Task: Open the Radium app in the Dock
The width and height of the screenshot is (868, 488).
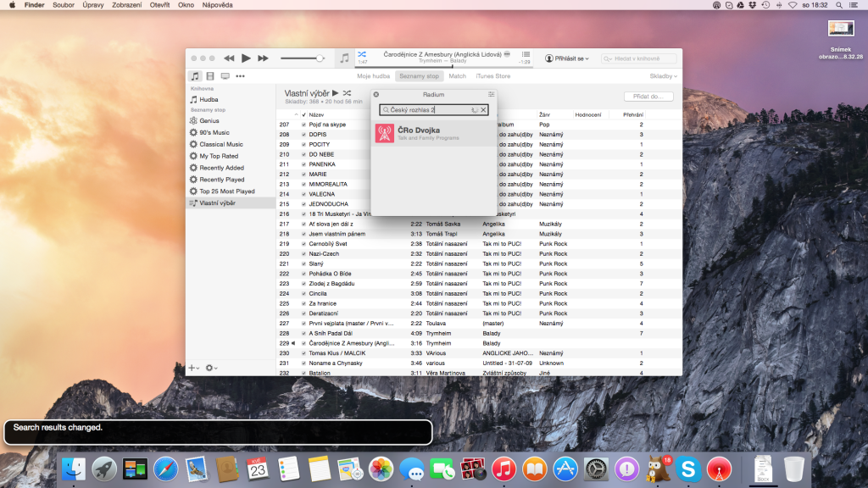Action: [x=719, y=469]
